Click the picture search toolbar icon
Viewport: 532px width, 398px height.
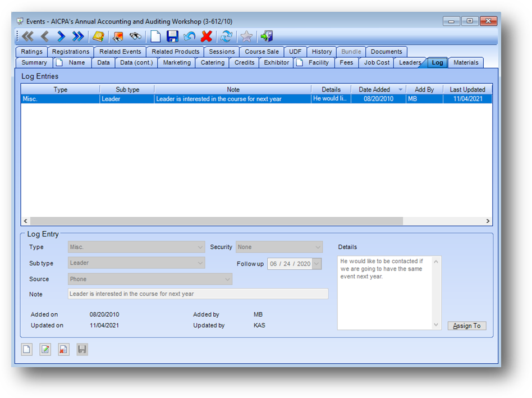118,36
